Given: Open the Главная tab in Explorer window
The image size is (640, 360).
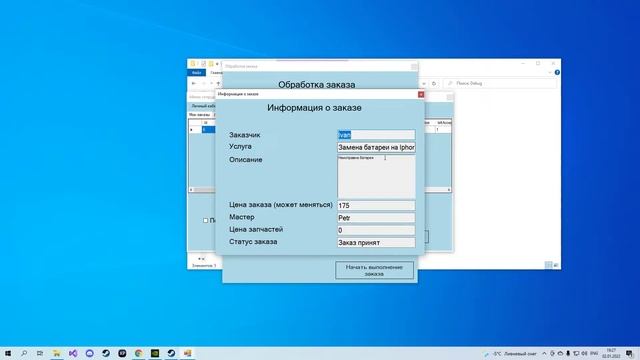Looking at the screenshot, I should 216,73.
